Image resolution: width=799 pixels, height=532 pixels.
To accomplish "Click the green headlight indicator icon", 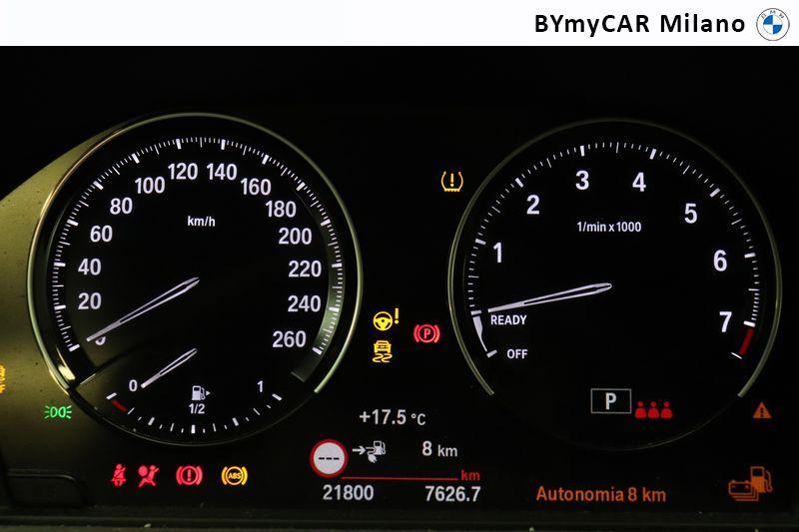I will click(58, 412).
